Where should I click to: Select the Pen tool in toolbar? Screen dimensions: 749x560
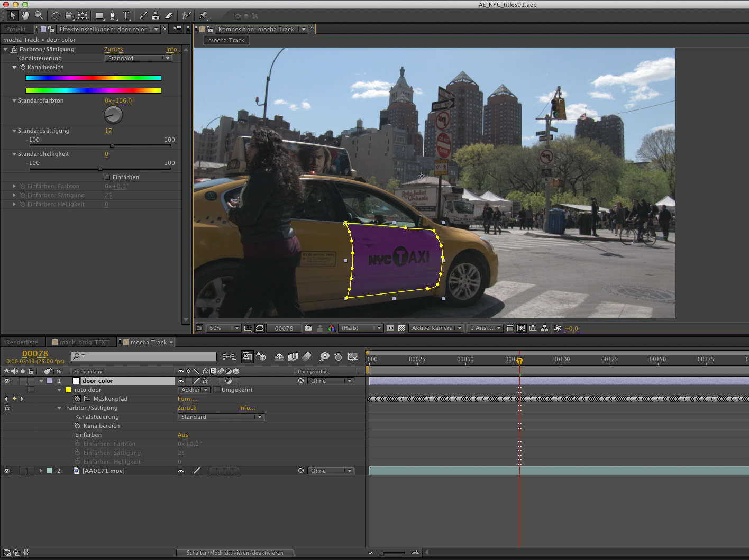[112, 15]
